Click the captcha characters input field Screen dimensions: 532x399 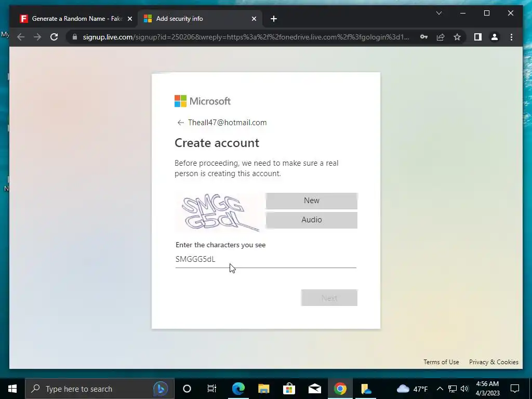pos(265,260)
